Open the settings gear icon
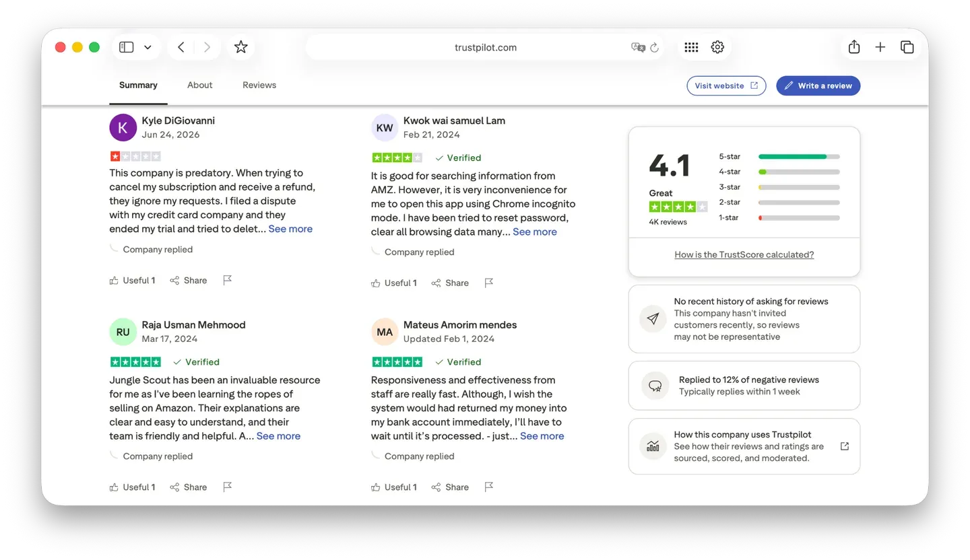The width and height of the screenshot is (970, 560). (x=717, y=47)
